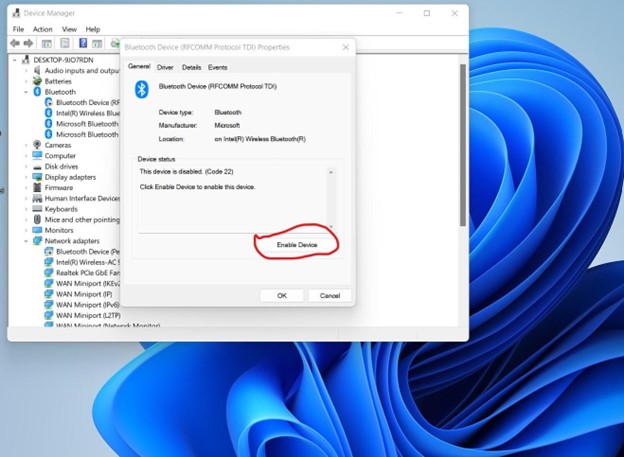The height and width of the screenshot is (457, 624).
Task: Click the Realtek PCIe GbE adapter icon
Action: coord(48,272)
